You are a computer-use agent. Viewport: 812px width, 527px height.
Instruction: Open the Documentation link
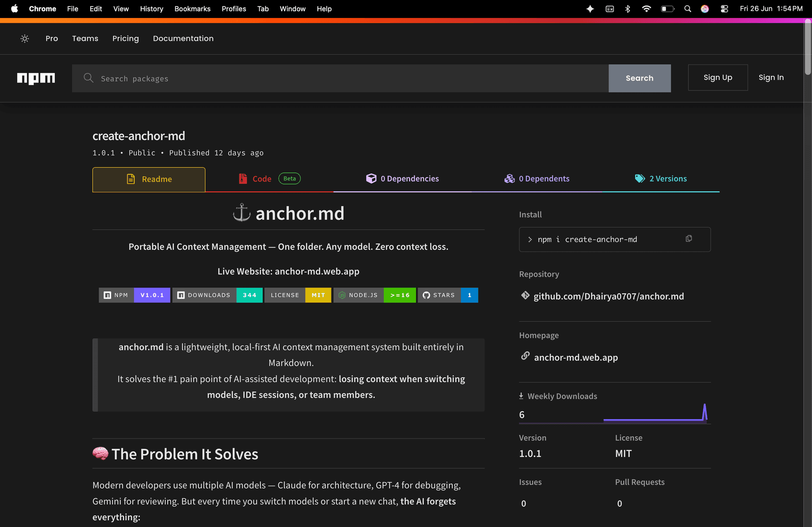tap(183, 39)
